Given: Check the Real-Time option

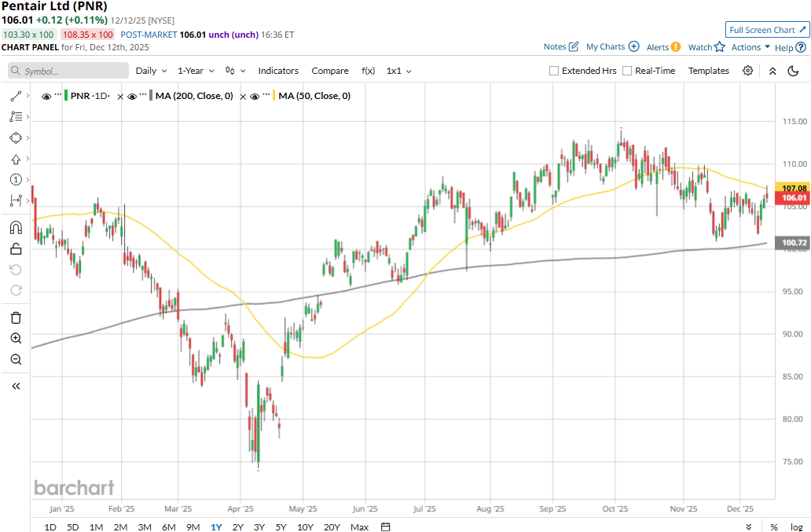Looking at the screenshot, I should (627, 71).
